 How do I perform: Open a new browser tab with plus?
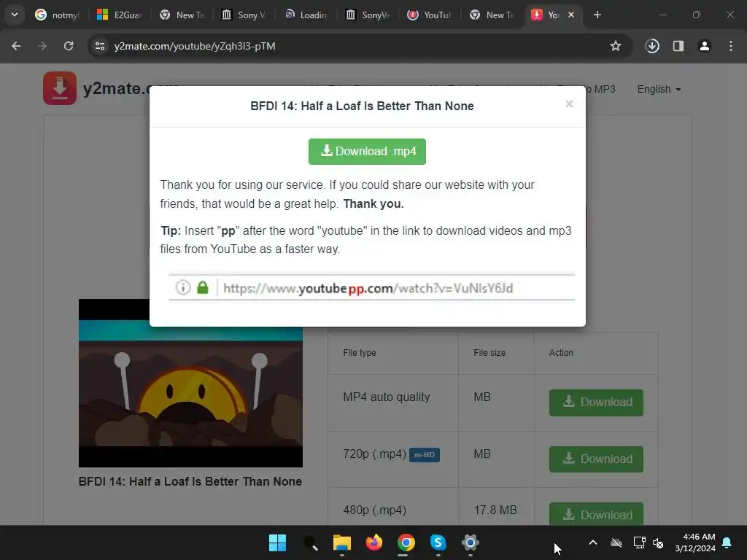597,15
